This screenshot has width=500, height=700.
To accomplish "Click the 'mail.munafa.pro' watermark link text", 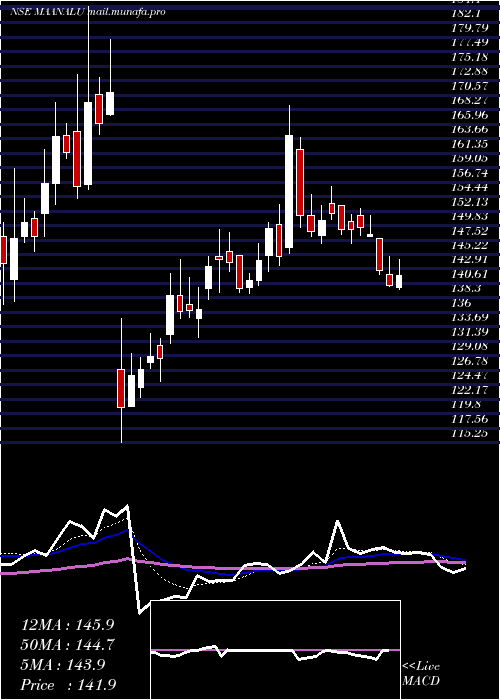I will click(x=127, y=12).
